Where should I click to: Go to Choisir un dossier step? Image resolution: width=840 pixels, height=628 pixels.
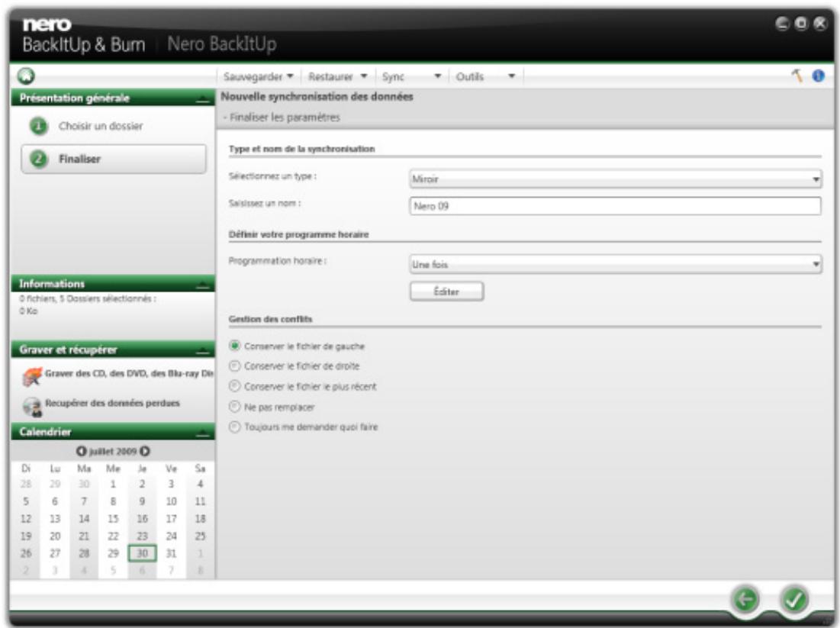tap(101, 126)
